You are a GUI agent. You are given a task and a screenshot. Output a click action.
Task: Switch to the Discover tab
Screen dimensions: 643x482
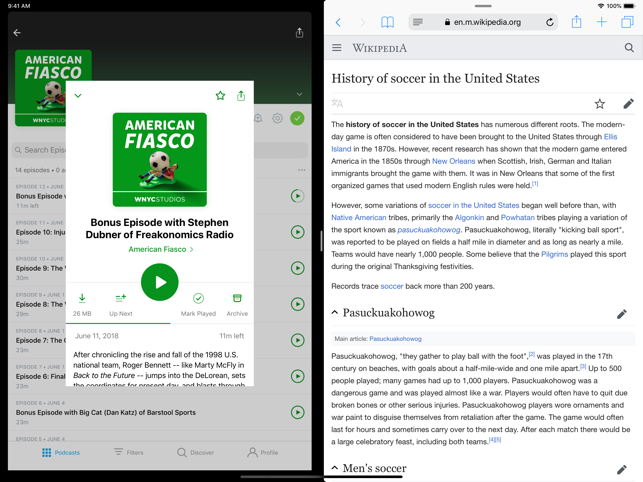click(x=195, y=453)
